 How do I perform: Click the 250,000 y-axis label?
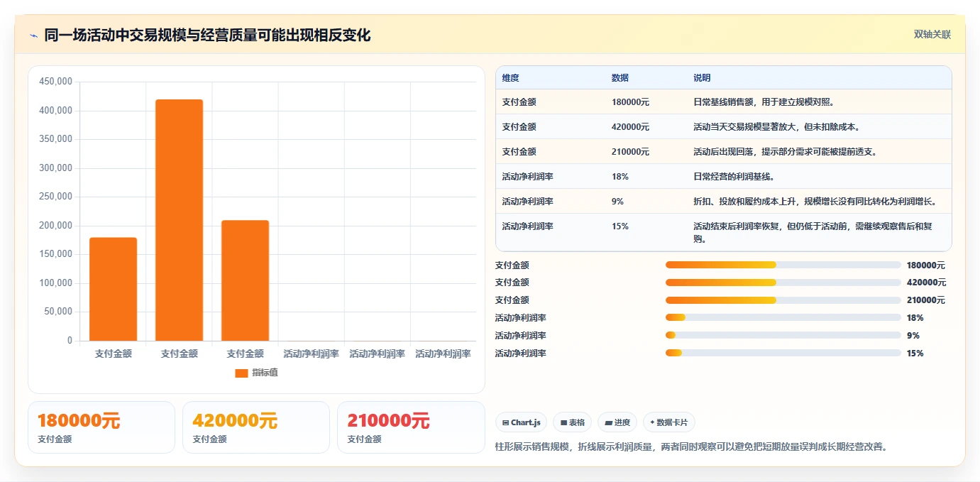pos(55,197)
